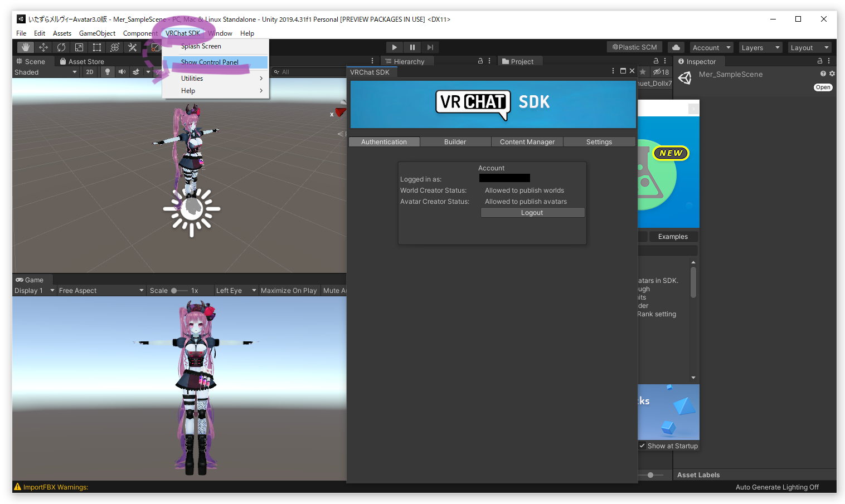Click the Scene search field

(x=309, y=72)
